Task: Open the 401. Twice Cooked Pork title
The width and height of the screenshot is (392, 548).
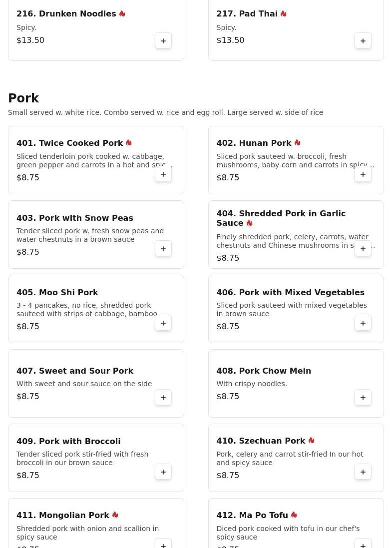Action: pos(69,143)
